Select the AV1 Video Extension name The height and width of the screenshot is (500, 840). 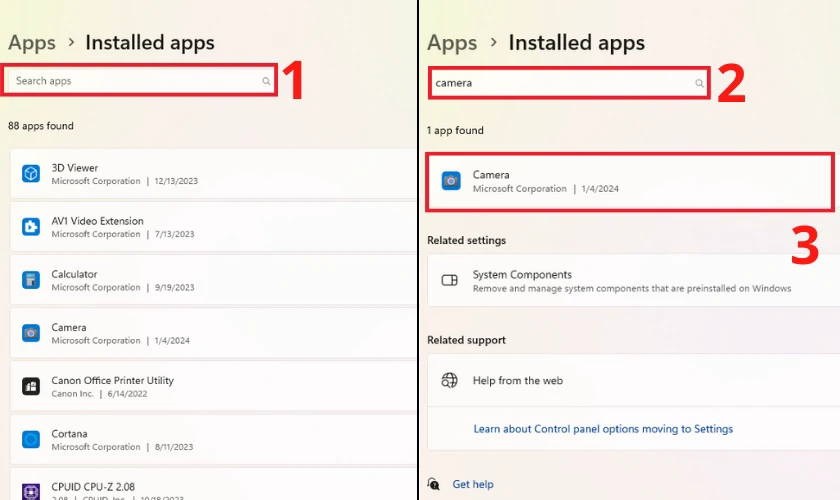(x=98, y=221)
